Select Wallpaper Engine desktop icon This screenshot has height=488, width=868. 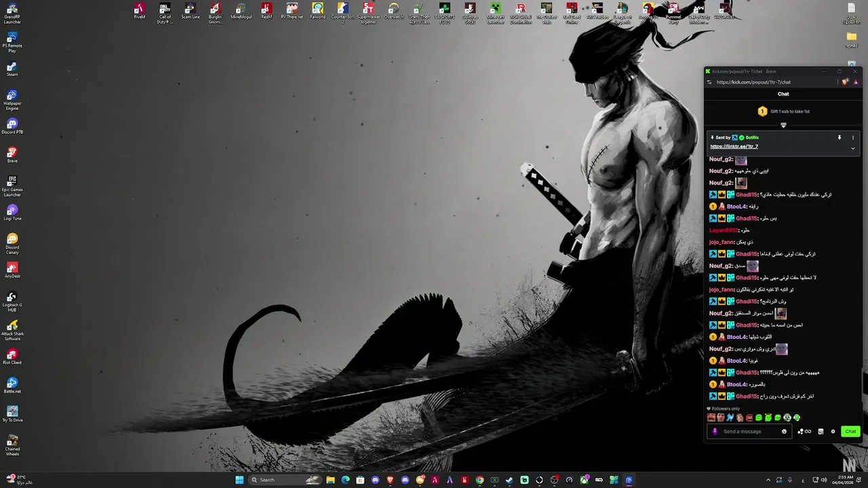click(12, 100)
